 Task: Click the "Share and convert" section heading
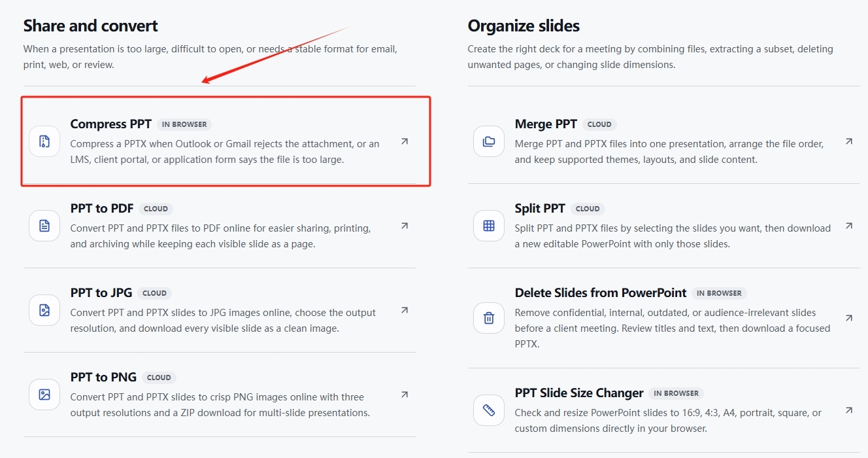click(91, 26)
